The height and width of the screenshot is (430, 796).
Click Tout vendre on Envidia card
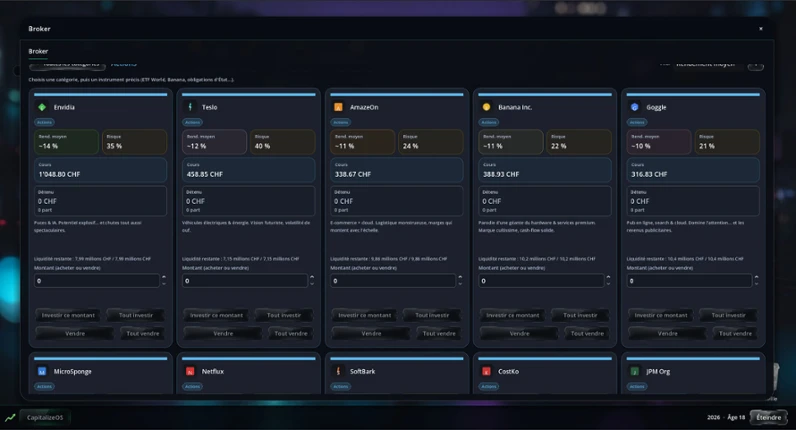point(143,334)
